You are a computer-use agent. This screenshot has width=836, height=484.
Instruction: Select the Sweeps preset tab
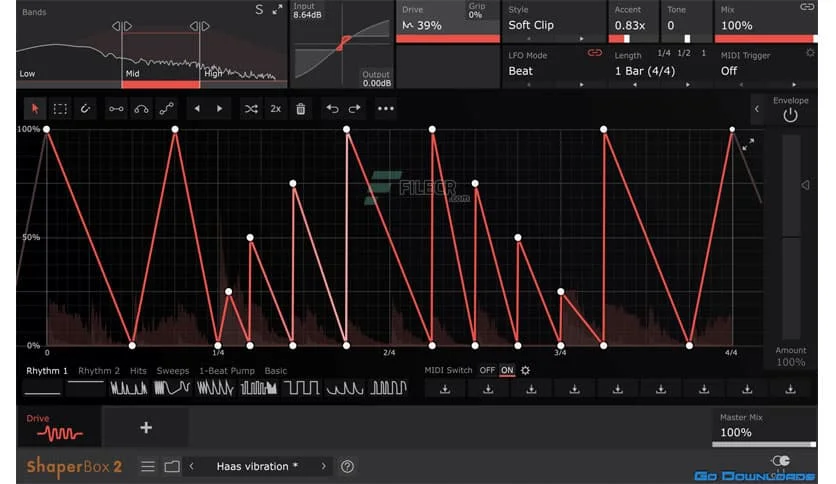pyautogui.click(x=172, y=370)
